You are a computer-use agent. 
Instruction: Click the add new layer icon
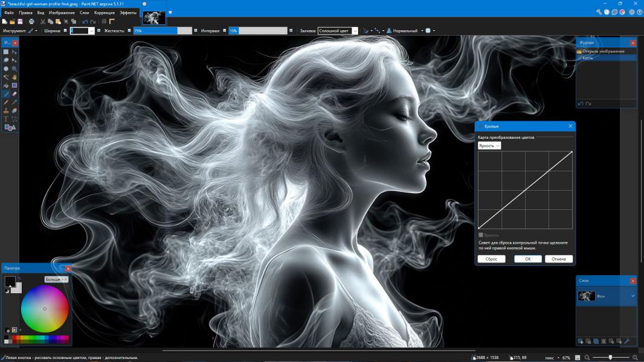pyautogui.click(x=581, y=341)
